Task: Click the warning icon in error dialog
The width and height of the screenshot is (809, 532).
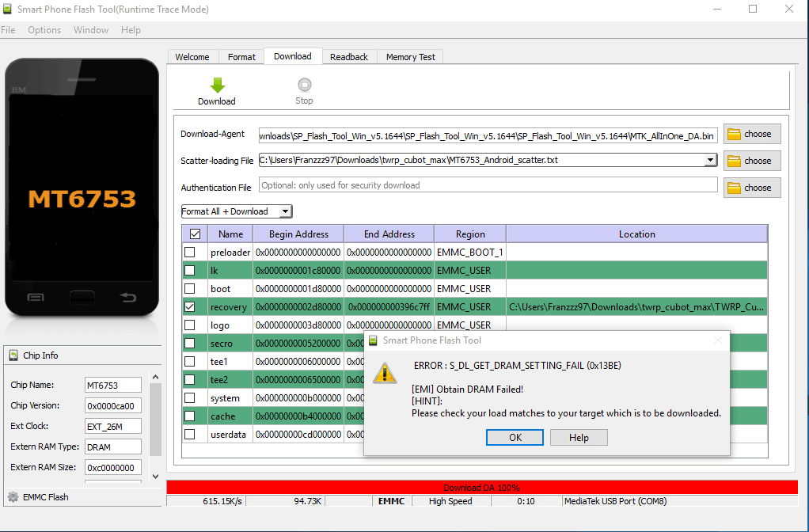Action: 385,373
